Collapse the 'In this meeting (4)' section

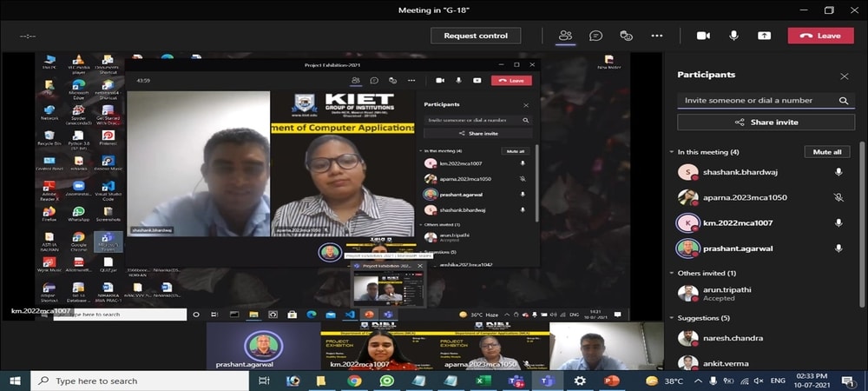(672, 152)
